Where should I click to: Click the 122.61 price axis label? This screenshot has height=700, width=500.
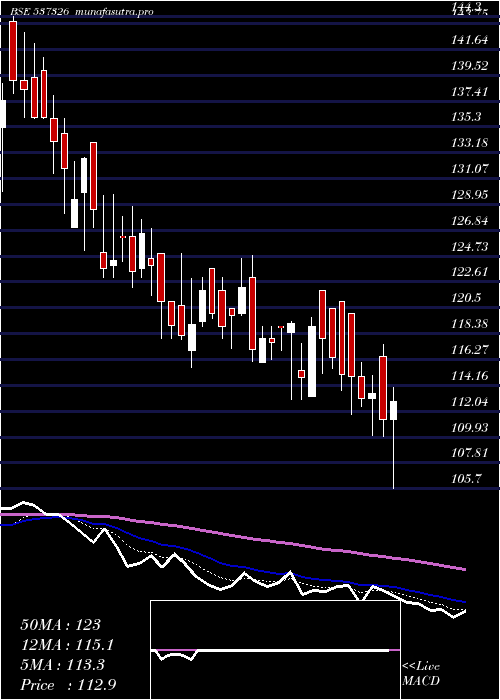coord(469,272)
